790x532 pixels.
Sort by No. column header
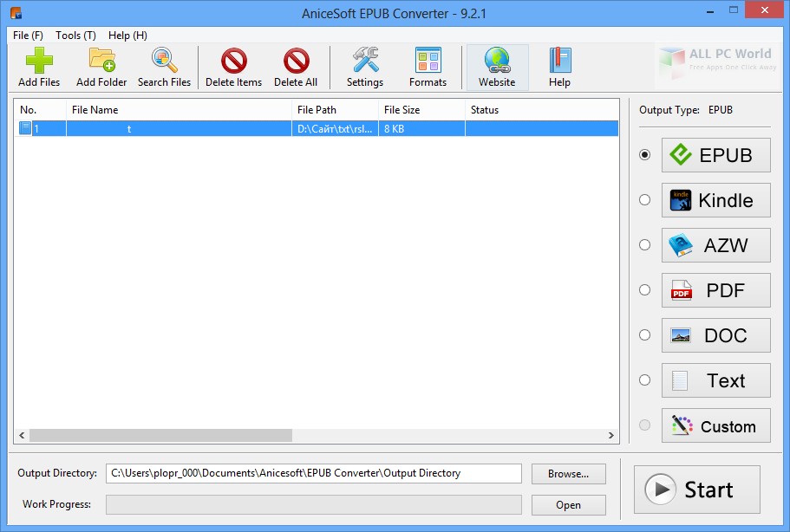point(40,110)
